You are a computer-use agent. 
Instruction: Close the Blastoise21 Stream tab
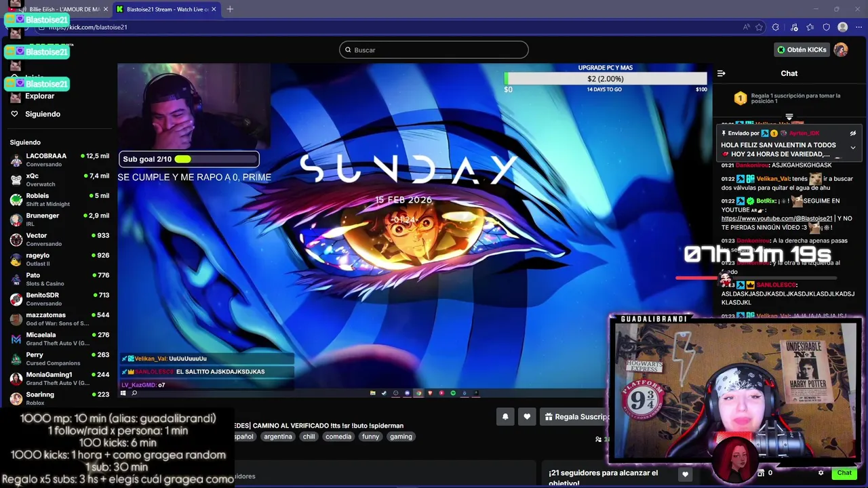point(214,9)
